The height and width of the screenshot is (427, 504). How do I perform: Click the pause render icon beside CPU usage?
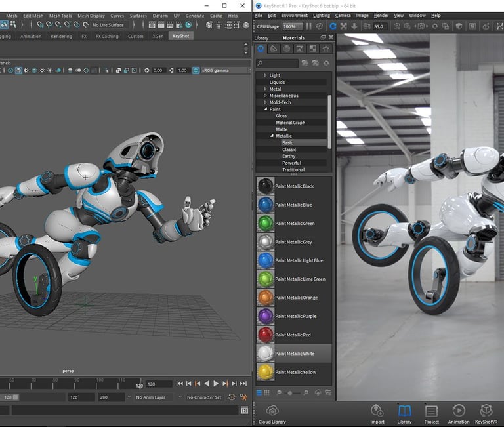point(309,26)
